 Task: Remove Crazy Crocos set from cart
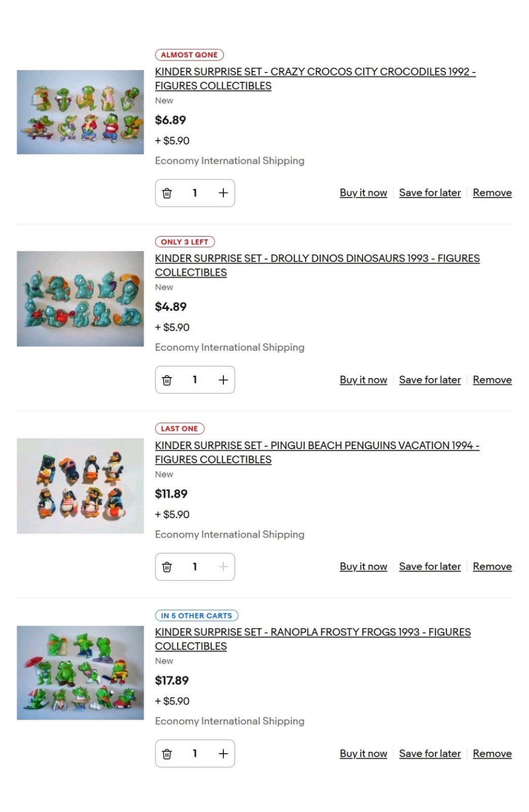point(492,193)
